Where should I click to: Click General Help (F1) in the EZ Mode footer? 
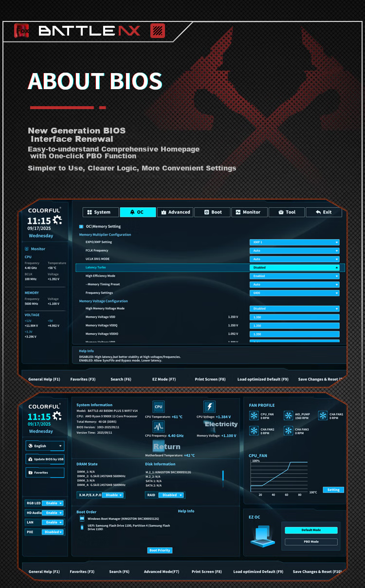(44, 571)
